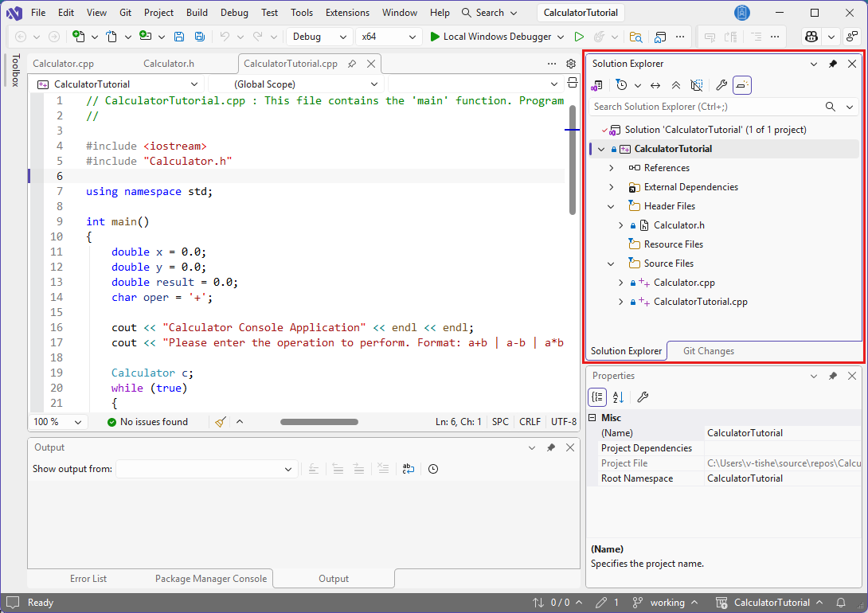Switch views icon in Solution Explorer toolbar
Image resolution: width=868 pixels, height=613 pixels.
[596, 85]
